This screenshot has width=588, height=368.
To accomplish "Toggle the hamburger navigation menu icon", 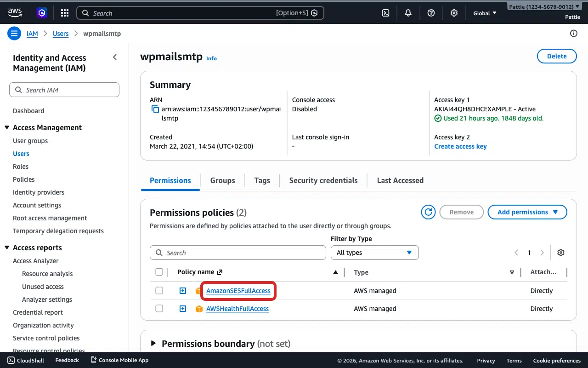I will [x=14, y=33].
